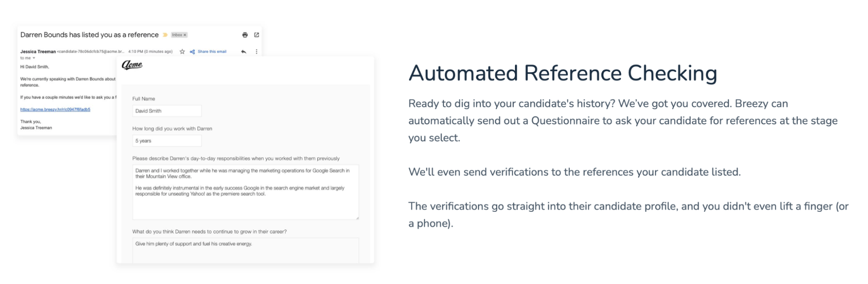The image size is (868, 284).
Task: Open the email in a new window
Action: (257, 35)
